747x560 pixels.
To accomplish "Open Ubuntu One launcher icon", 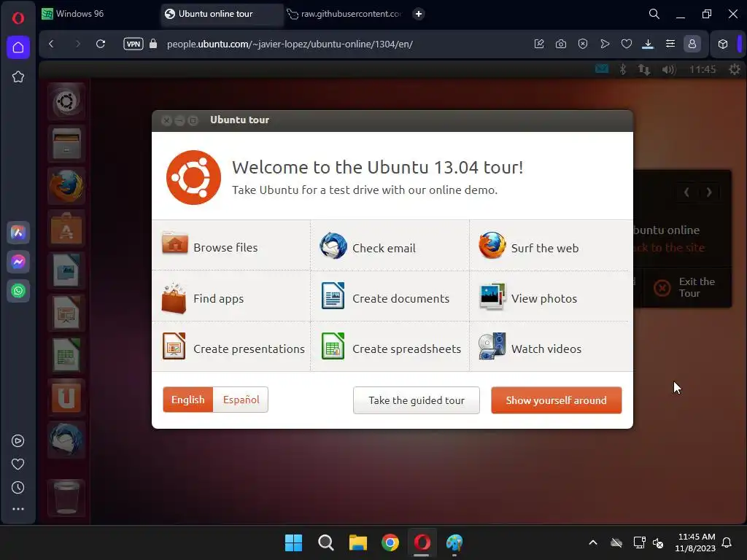I will 66,397.
